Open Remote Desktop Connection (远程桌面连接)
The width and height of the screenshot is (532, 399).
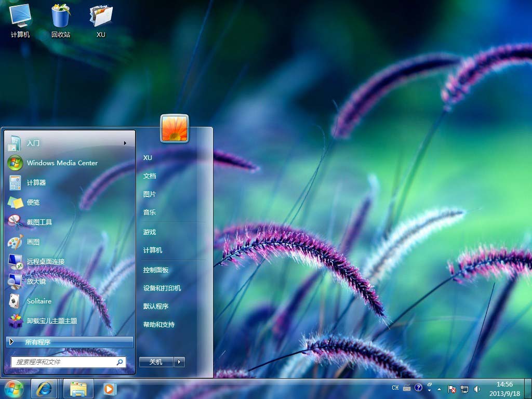coord(46,261)
